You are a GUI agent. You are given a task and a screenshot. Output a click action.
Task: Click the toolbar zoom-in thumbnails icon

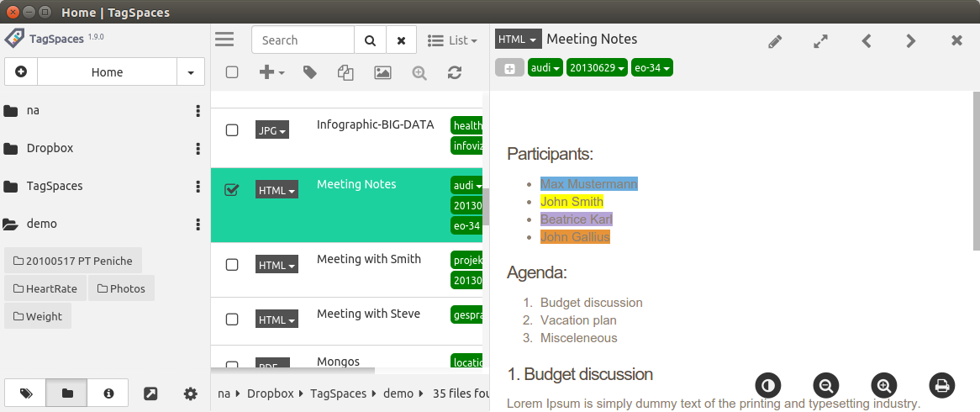(419, 72)
